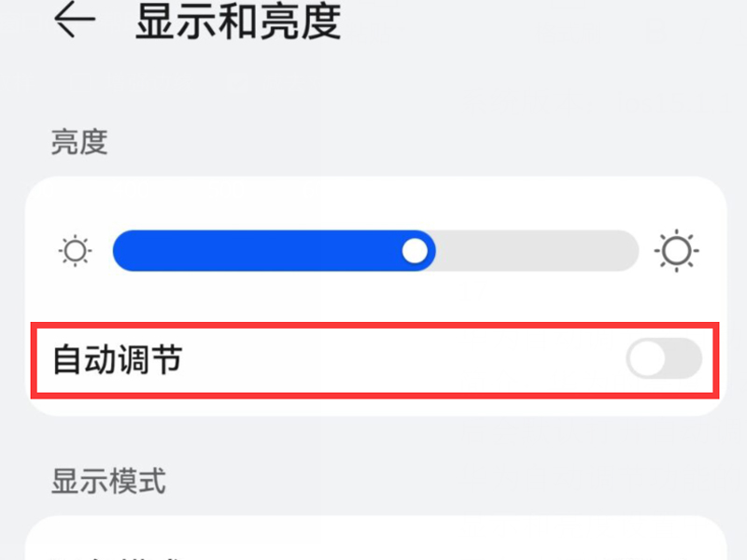Click the 显示和亮度 page title
The width and height of the screenshot is (747, 560).
pyautogui.click(x=238, y=22)
